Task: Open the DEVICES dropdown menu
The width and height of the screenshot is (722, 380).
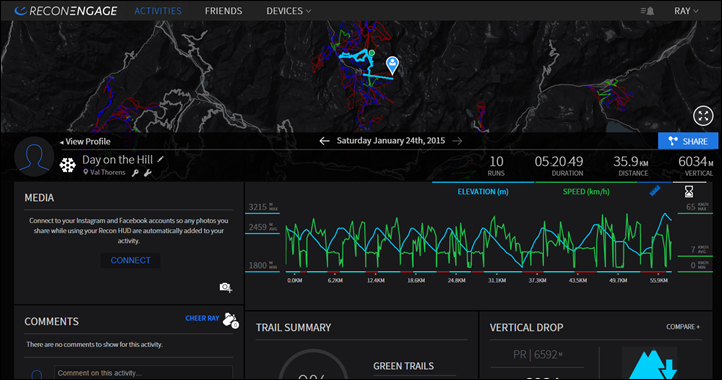Action: (288, 11)
